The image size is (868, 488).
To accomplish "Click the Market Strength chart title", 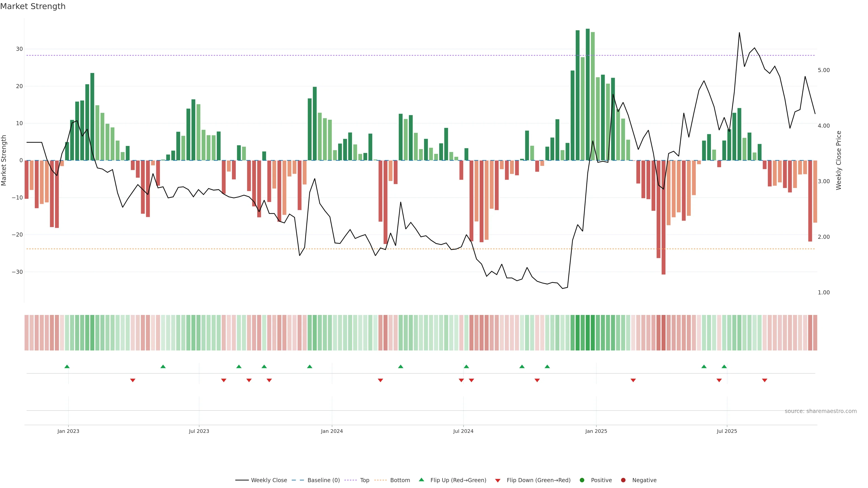I will click(33, 6).
